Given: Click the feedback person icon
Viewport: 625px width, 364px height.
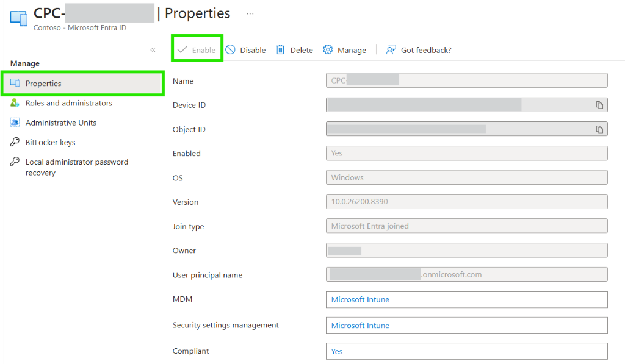Looking at the screenshot, I should [x=391, y=50].
